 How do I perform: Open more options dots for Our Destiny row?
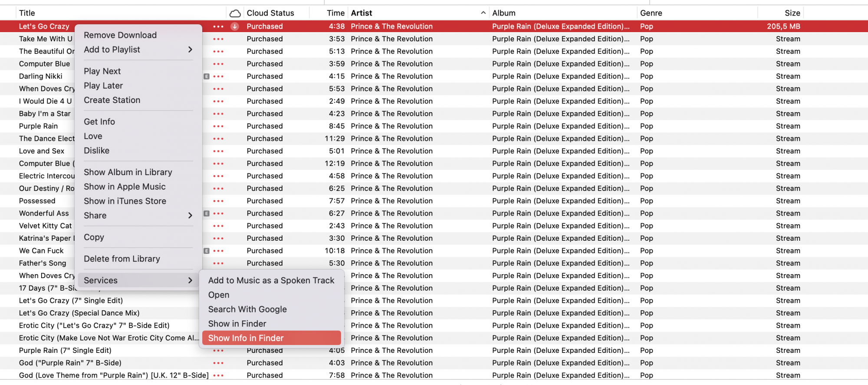coord(218,189)
